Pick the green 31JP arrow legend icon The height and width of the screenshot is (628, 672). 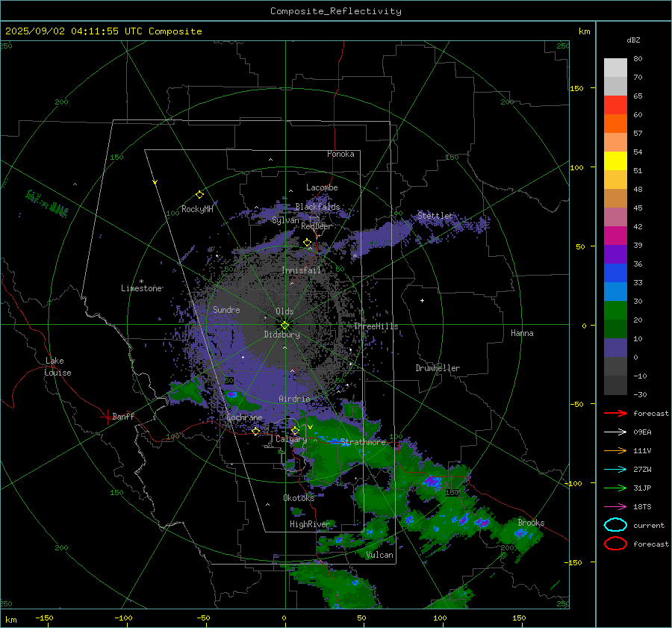[x=615, y=488]
